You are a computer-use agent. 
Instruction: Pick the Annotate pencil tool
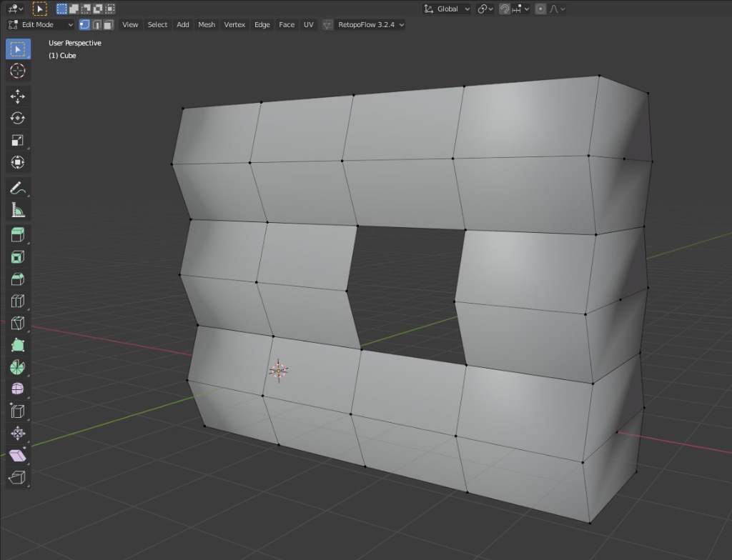tap(18, 188)
